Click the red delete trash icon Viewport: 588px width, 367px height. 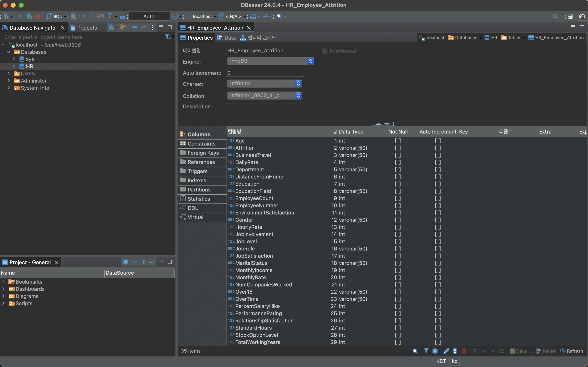pyautogui.click(x=464, y=351)
